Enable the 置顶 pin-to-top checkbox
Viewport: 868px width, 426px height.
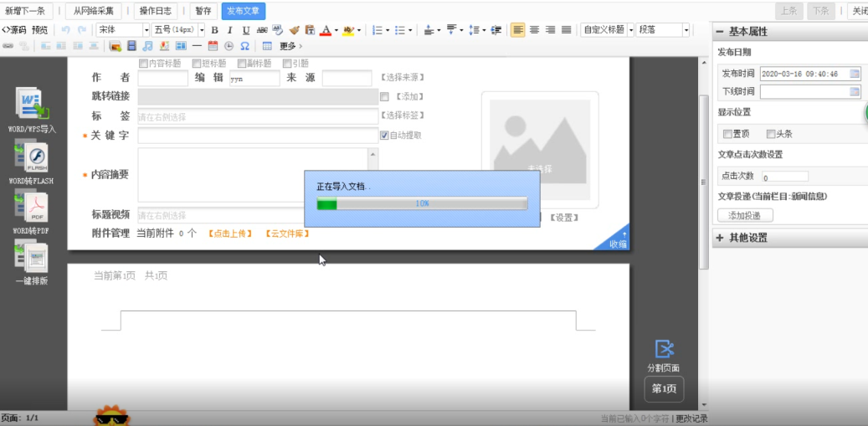727,134
